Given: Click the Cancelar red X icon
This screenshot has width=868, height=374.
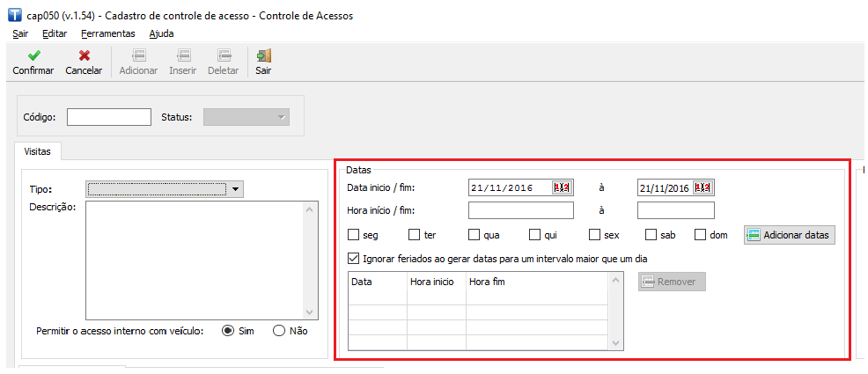Looking at the screenshot, I should (x=84, y=55).
